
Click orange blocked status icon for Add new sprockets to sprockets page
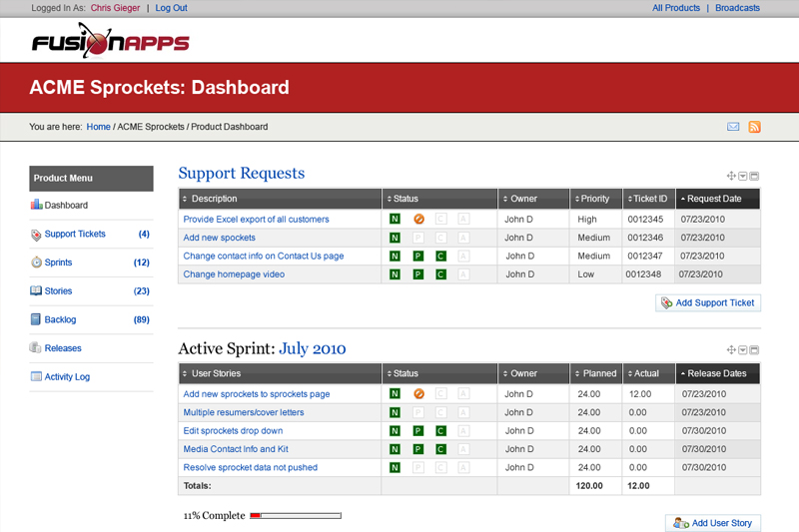click(x=418, y=393)
